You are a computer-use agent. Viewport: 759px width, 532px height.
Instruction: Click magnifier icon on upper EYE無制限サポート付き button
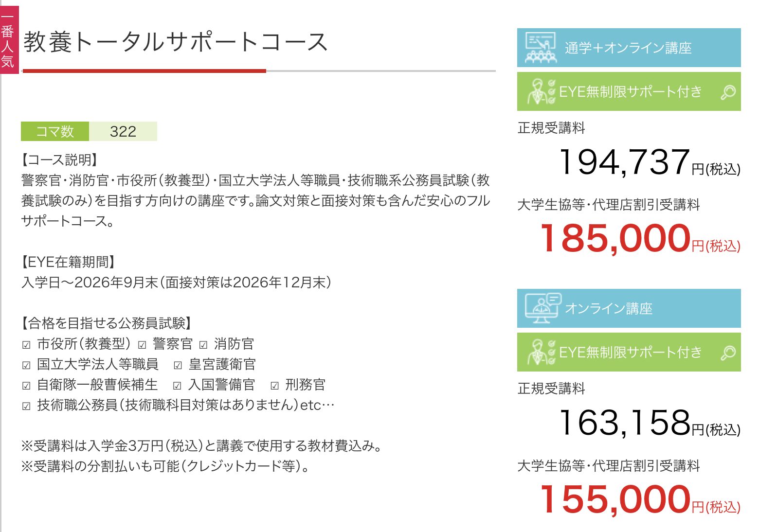(x=728, y=92)
